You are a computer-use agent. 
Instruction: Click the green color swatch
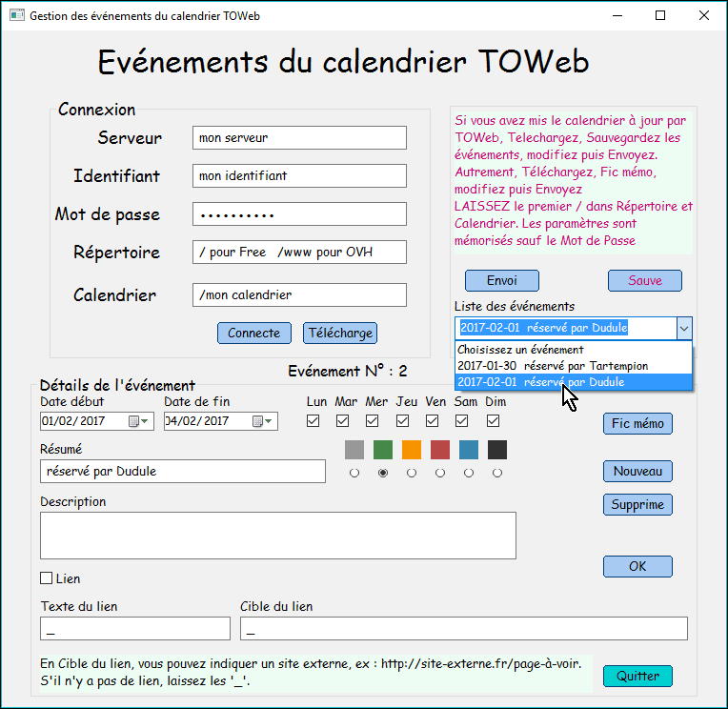click(x=383, y=450)
